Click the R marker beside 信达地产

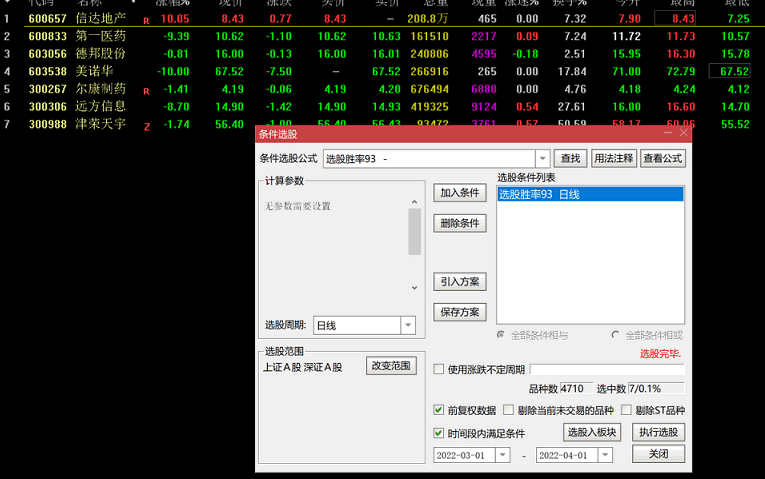coord(146,21)
